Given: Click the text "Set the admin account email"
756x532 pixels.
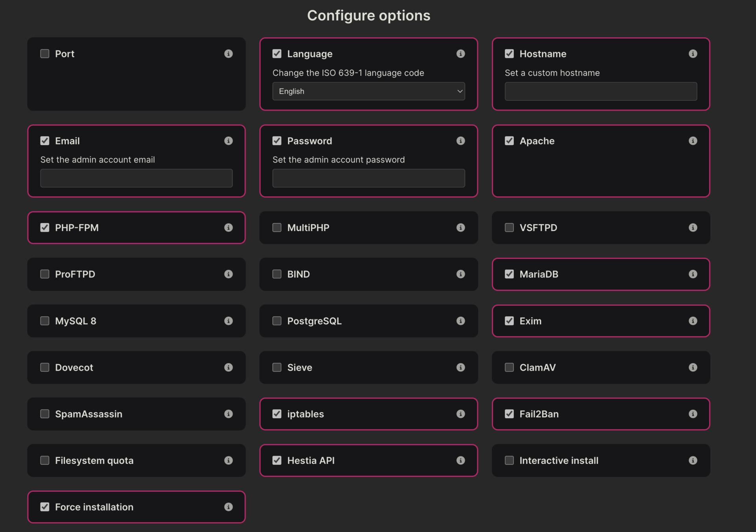Looking at the screenshot, I should [x=97, y=160].
